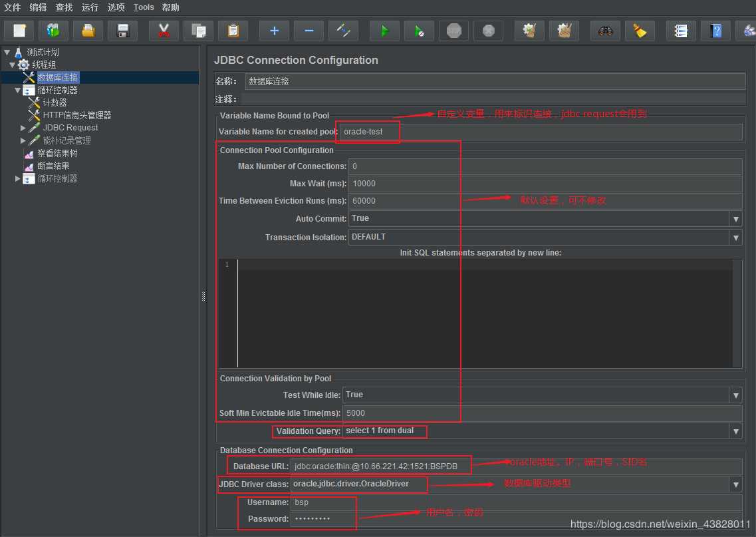Screen dimensions: 756x537
Task: Open the Function helper list icon
Action: 682,31
